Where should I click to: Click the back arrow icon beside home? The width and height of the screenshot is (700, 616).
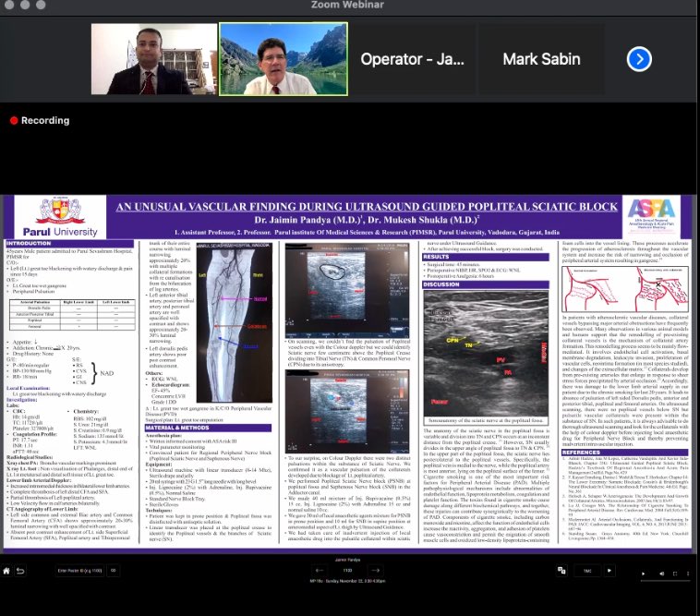coord(20,571)
